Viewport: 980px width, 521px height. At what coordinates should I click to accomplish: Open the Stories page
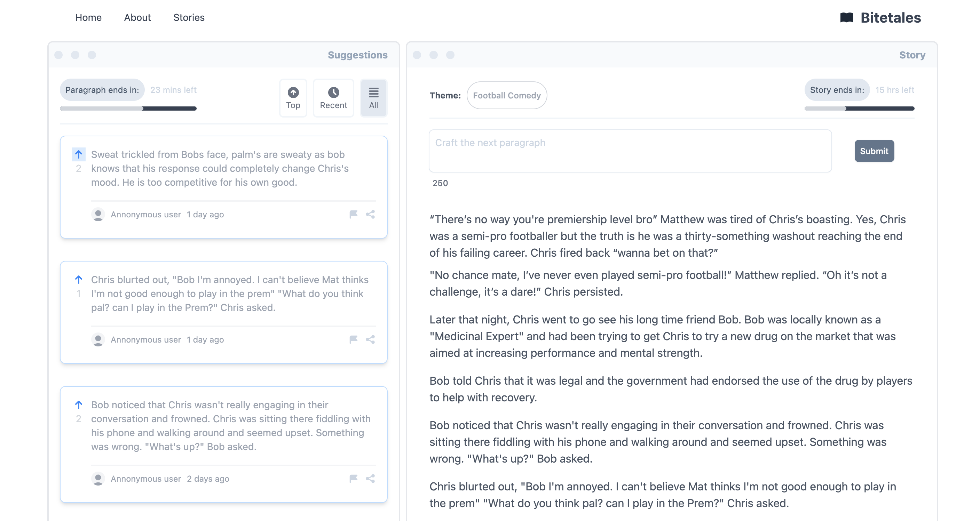[x=189, y=17]
